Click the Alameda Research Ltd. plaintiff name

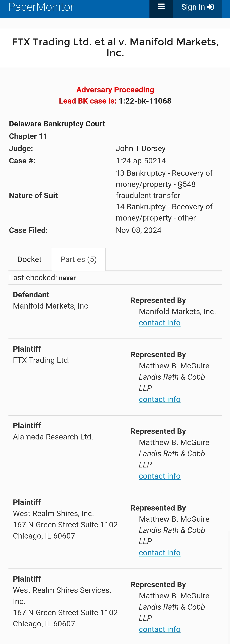point(53,437)
